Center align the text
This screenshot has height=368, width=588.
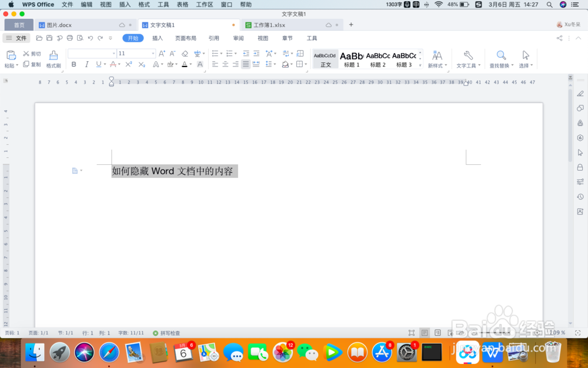[225, 64]
